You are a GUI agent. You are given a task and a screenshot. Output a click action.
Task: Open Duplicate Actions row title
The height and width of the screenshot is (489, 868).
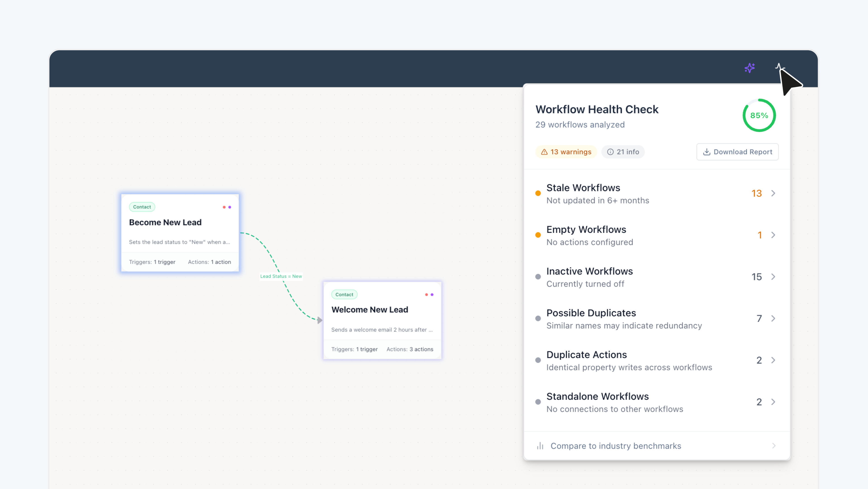[x=587, y=354]
